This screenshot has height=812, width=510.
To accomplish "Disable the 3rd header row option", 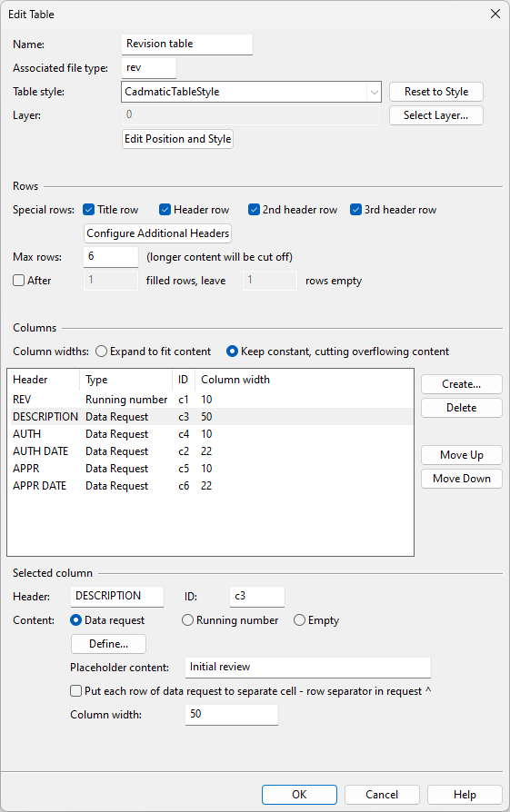I will coord(355,210).
